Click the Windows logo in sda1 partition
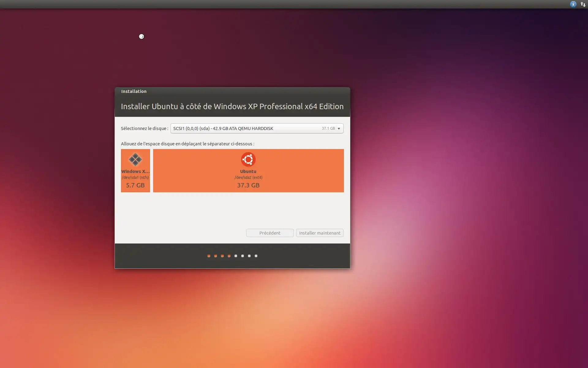 click(135, 159)
